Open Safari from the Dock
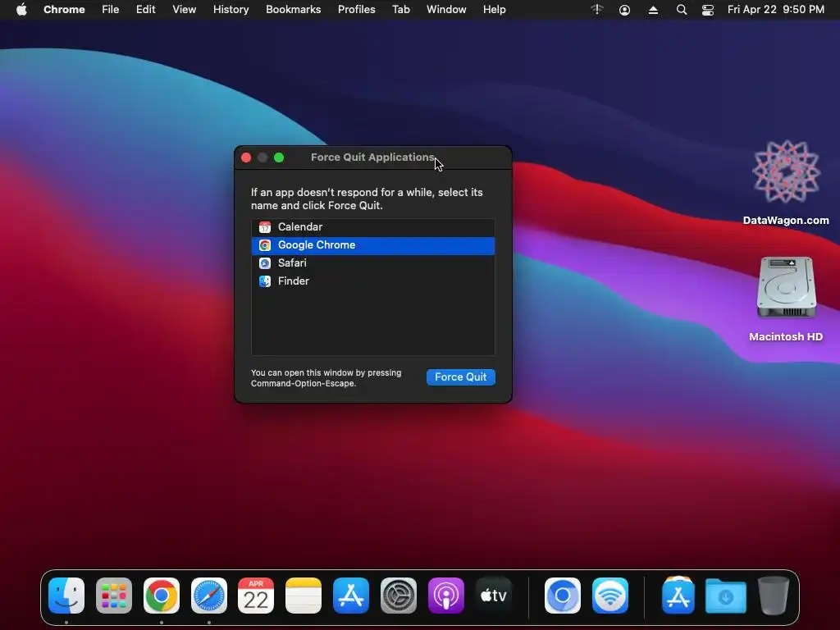Image resolution: width=840 pixels, height=630 pixels. point(209,596)
